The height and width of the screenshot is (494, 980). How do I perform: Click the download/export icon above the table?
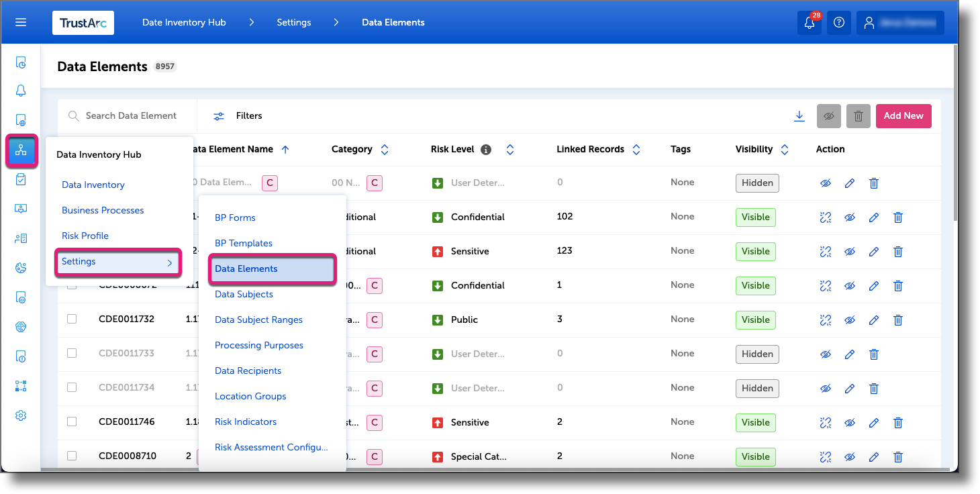tap(799, 115)
